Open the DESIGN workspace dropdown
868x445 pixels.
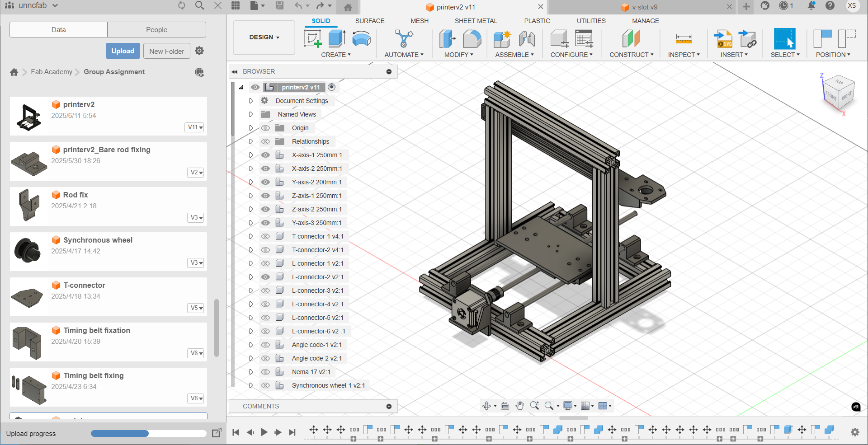(x=264, y=37)
